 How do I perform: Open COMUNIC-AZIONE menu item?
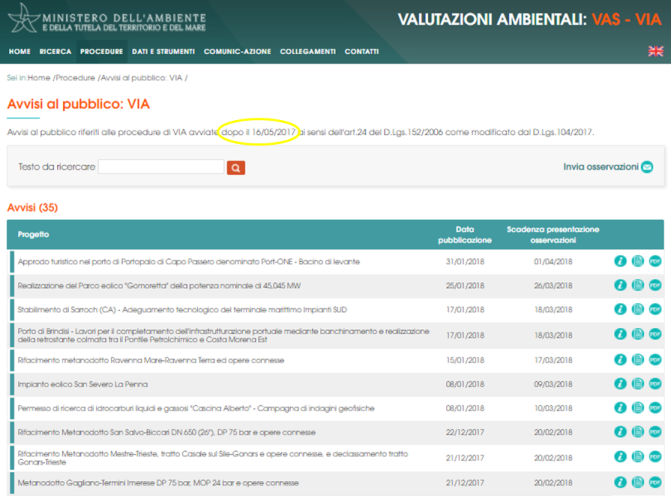[237, 51]
